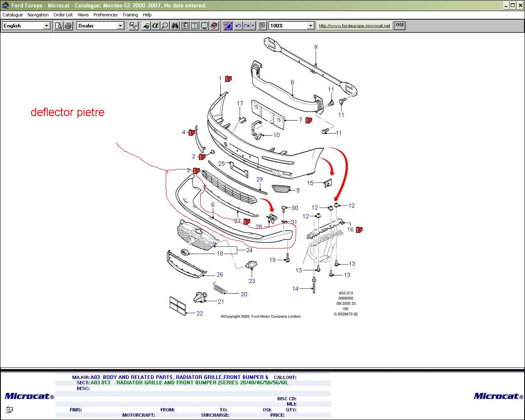Open the English language dropdown
This screenshot has width=525, height=420.
click(x=46, y=26)
